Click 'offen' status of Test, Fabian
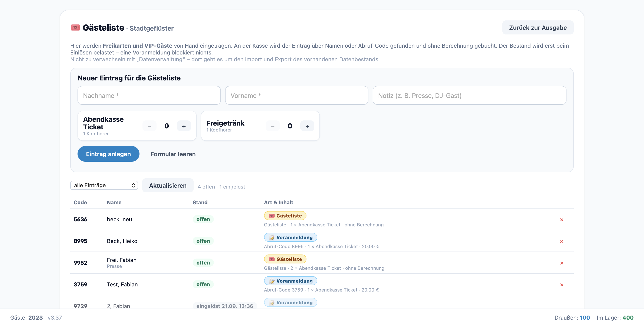644x326 pixels. (203, 285)
